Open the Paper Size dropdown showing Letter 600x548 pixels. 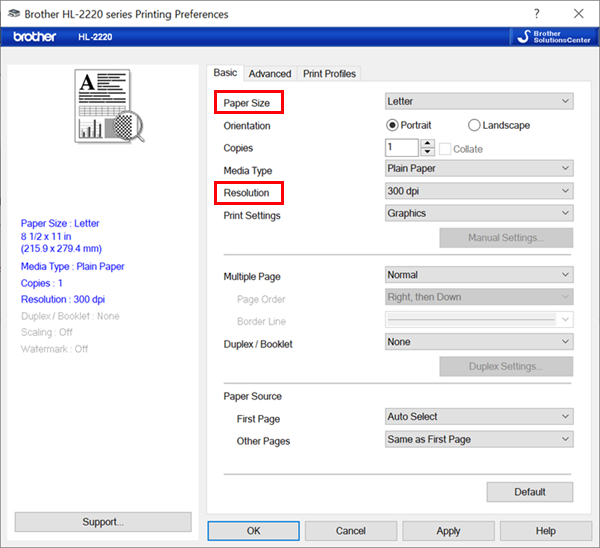point(479,101)
